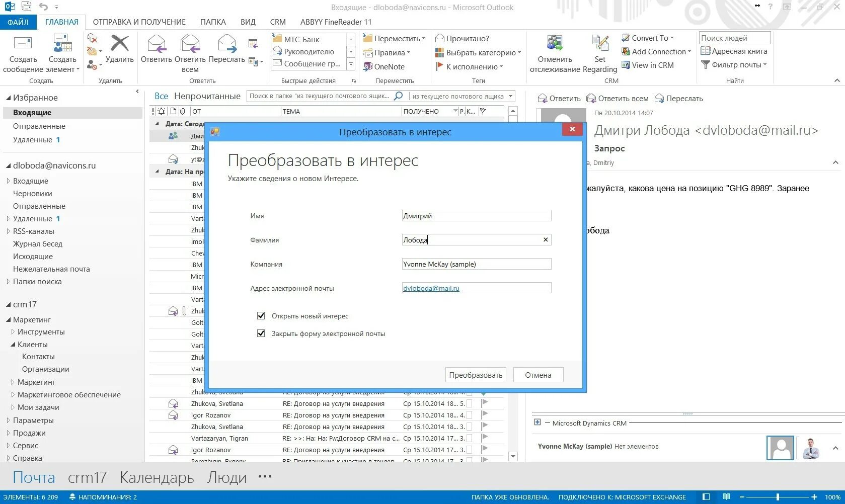Click Cancel in the convert dialog

[x=538, y=375]
